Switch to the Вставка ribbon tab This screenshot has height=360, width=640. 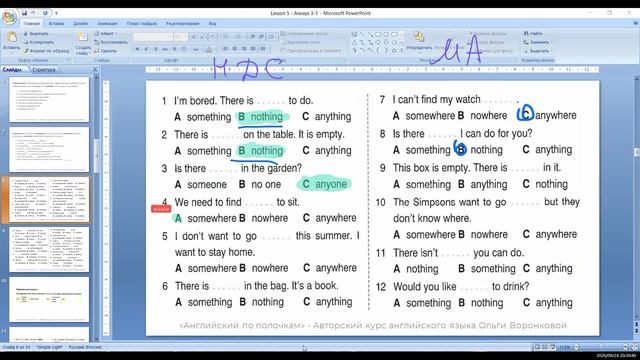(56, 24)
